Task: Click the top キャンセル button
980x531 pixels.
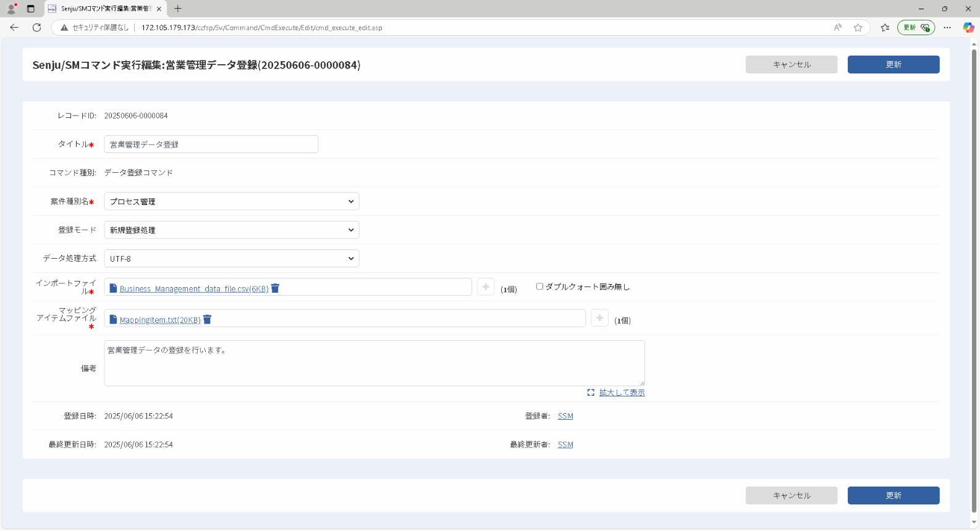Action: tap(792, 64)
